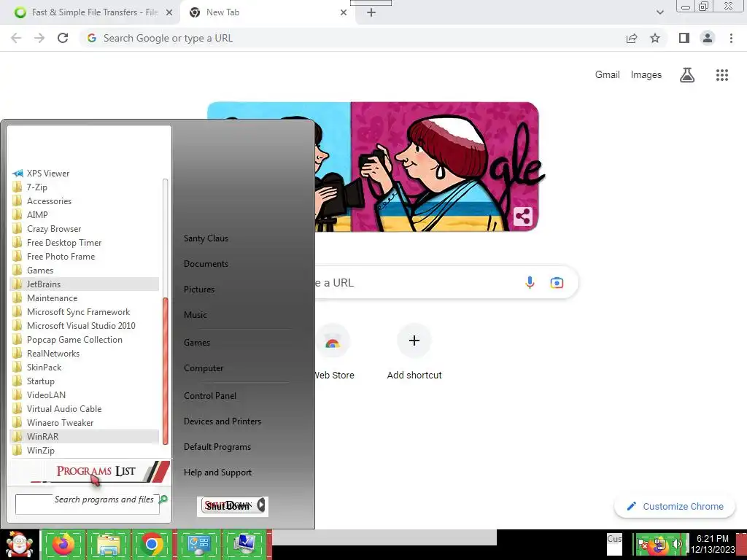Expand the AIMP folder
This screenshot has width=747, height=560.
(x=85, y=215)
